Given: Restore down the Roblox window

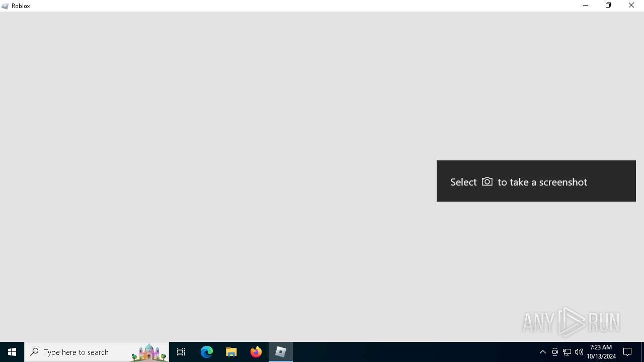Looking at the screenshot, I should tap(608, 6).
